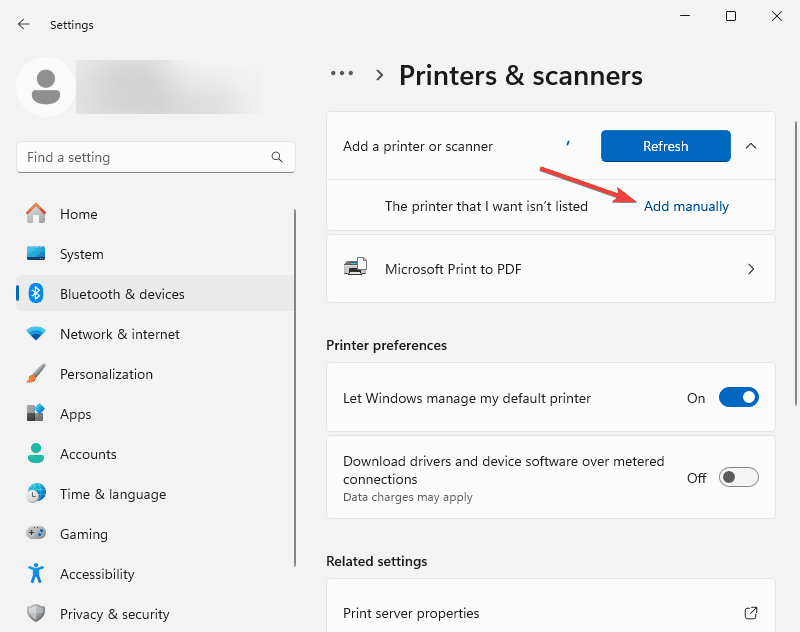Collapse the Add a printer or scanner section

(751, 146)
